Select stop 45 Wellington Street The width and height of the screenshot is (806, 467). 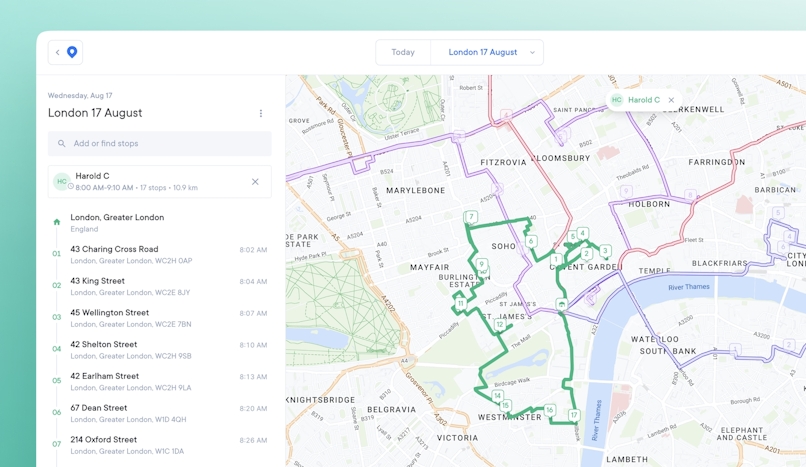coord(159,318)
